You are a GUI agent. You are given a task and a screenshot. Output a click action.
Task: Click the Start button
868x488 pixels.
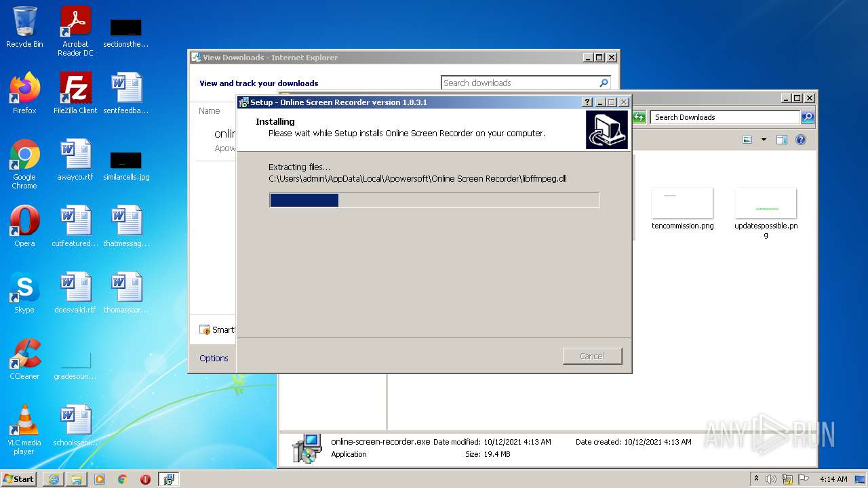pyautogui.click(x=19, y=479)
